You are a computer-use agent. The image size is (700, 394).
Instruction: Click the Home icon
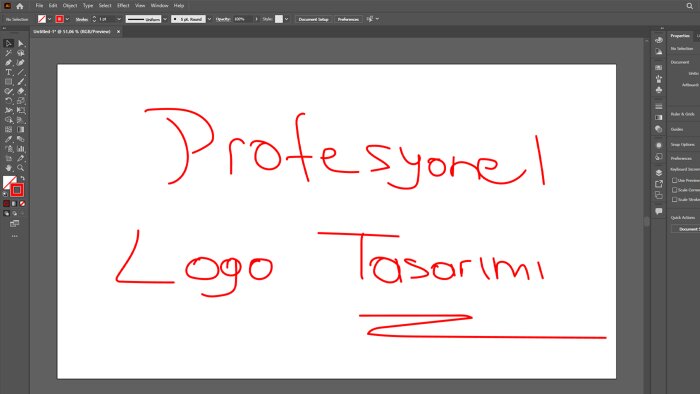click(x=20, y=6)
